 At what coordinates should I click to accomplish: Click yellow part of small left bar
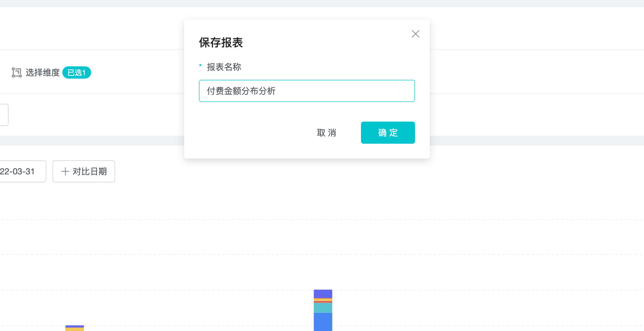point(75,329)
